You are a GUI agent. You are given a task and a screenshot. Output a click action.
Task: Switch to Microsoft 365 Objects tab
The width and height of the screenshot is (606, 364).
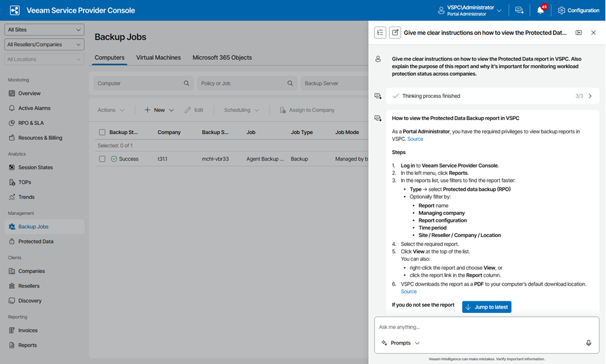pyautogui.click(x=222, y=58)
